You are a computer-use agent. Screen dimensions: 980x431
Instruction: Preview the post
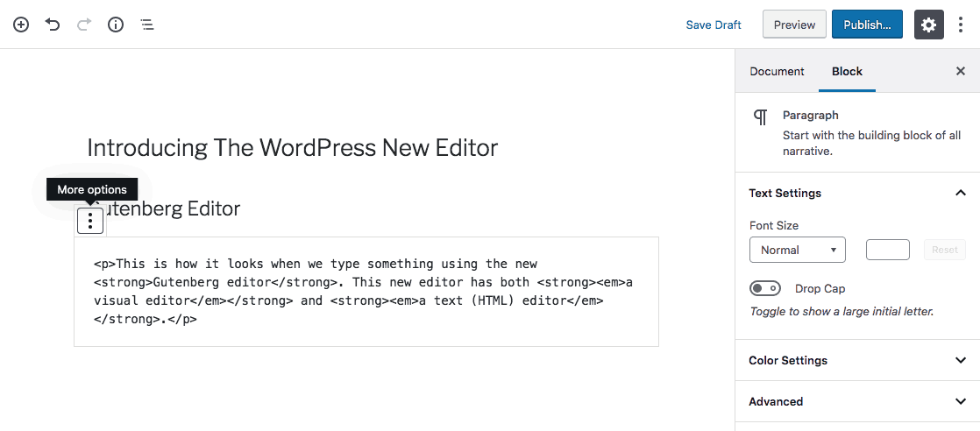coord(794,25)
